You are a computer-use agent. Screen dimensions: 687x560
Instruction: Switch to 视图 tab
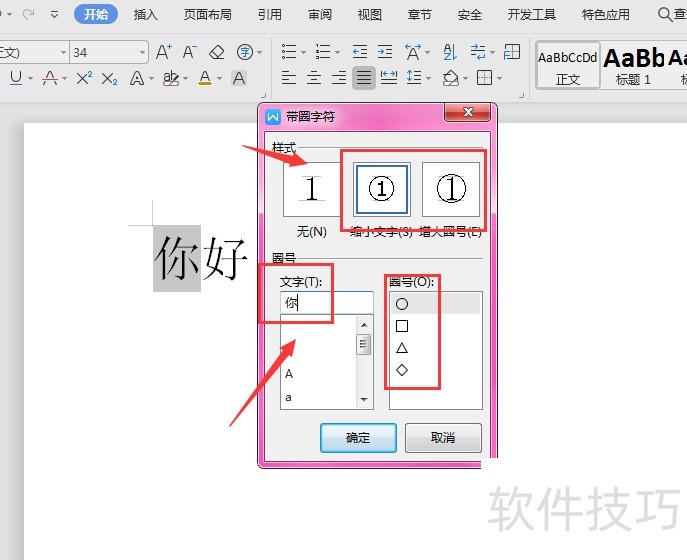click(x=369, y=14)
